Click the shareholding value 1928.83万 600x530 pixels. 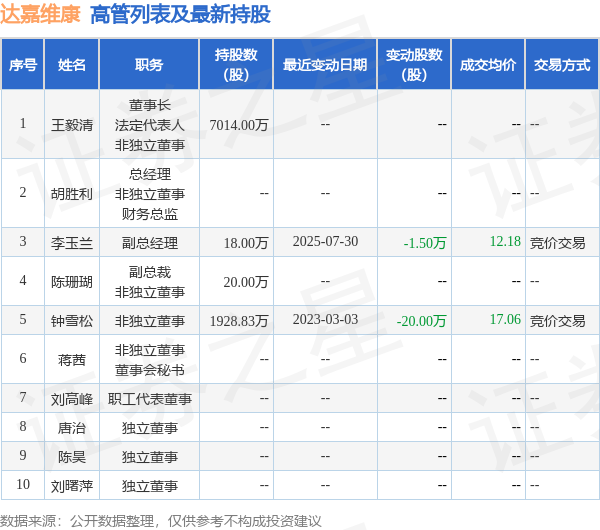tap(239, 321)
